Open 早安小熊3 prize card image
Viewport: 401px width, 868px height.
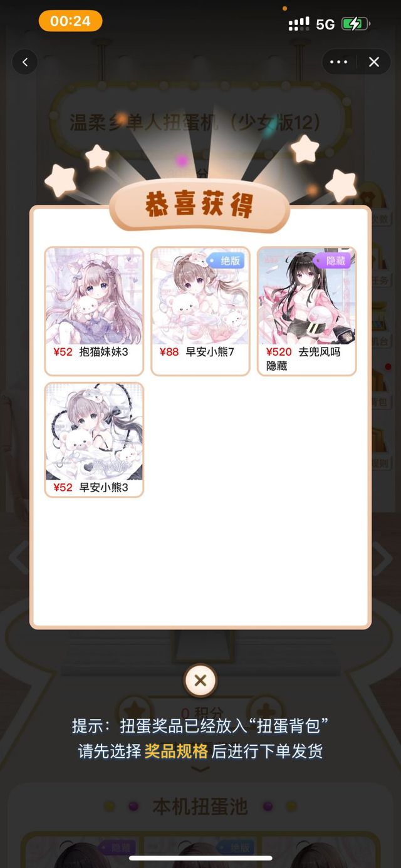[94, 432]
